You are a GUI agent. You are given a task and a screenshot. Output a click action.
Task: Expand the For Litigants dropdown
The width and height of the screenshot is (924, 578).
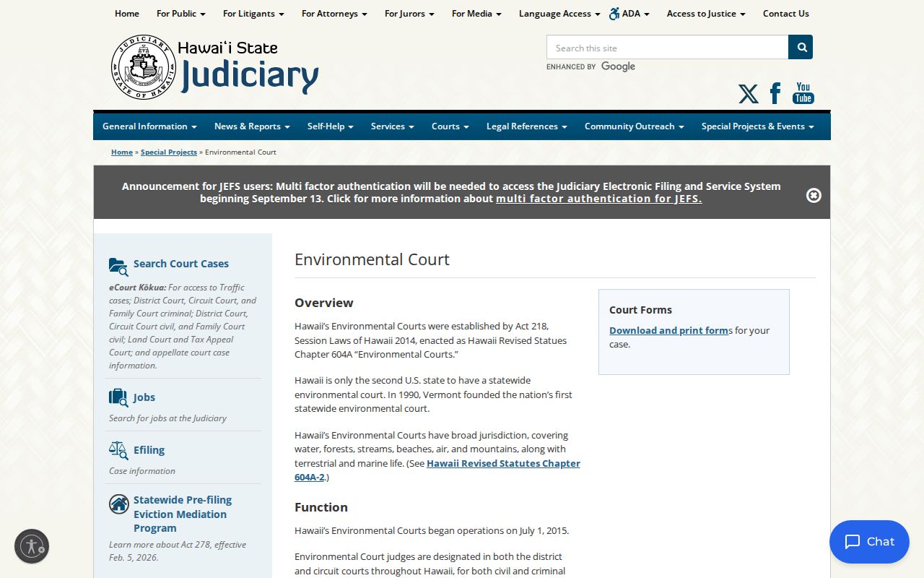[253, 14]
